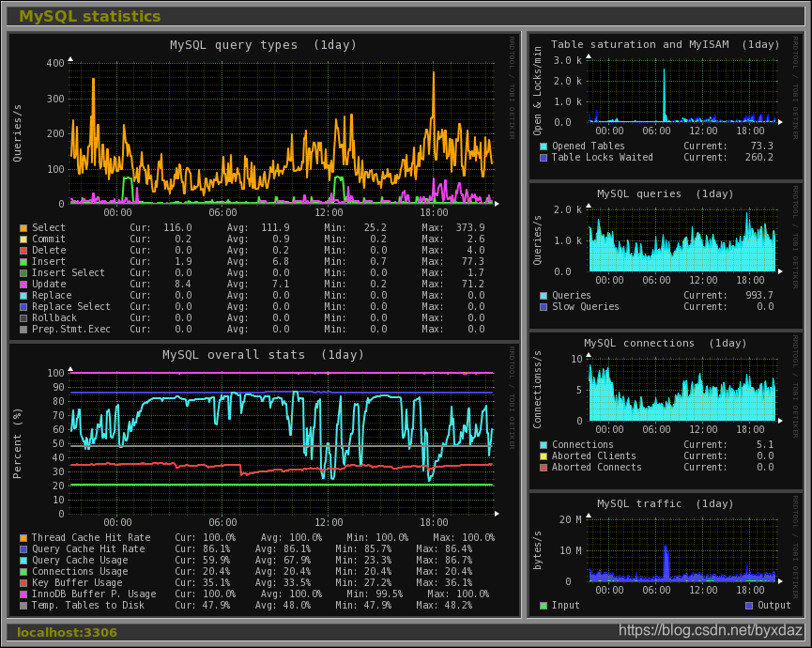812x648 pixels.
Task: Click the localhost:3306 footer label
Action: coord(67,632)
